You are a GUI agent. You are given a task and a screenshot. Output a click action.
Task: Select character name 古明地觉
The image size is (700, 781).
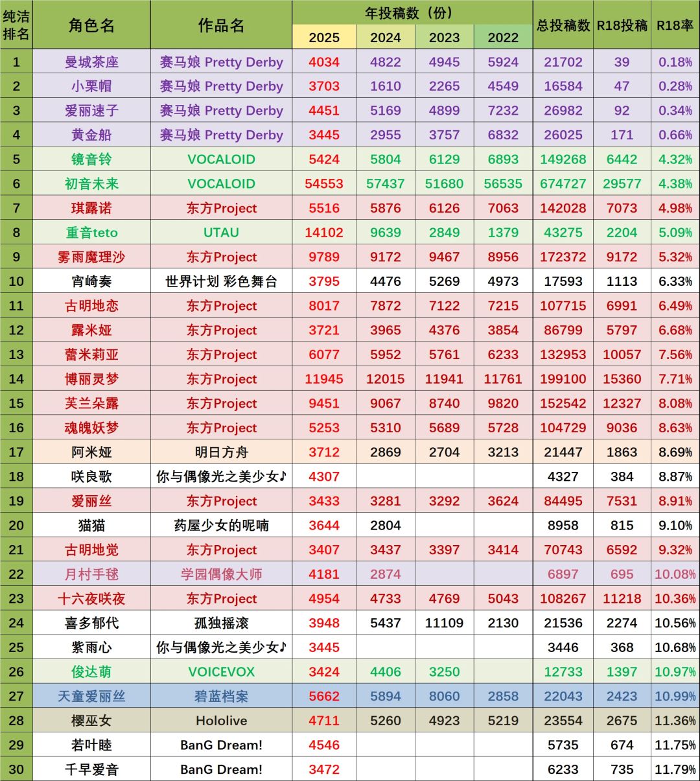click(x=91, y=550)
